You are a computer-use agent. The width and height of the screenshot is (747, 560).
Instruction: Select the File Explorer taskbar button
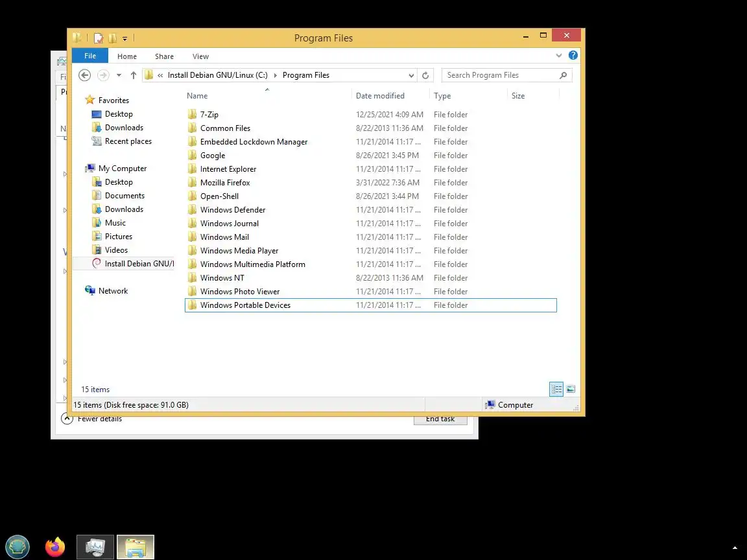coord(136,546)
